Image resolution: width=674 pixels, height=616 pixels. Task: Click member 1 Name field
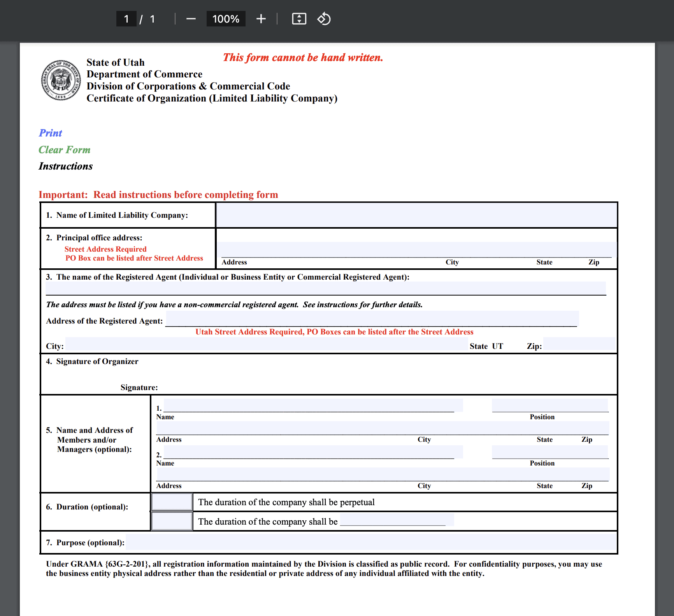pyautogui.click(x=311, y=405)
